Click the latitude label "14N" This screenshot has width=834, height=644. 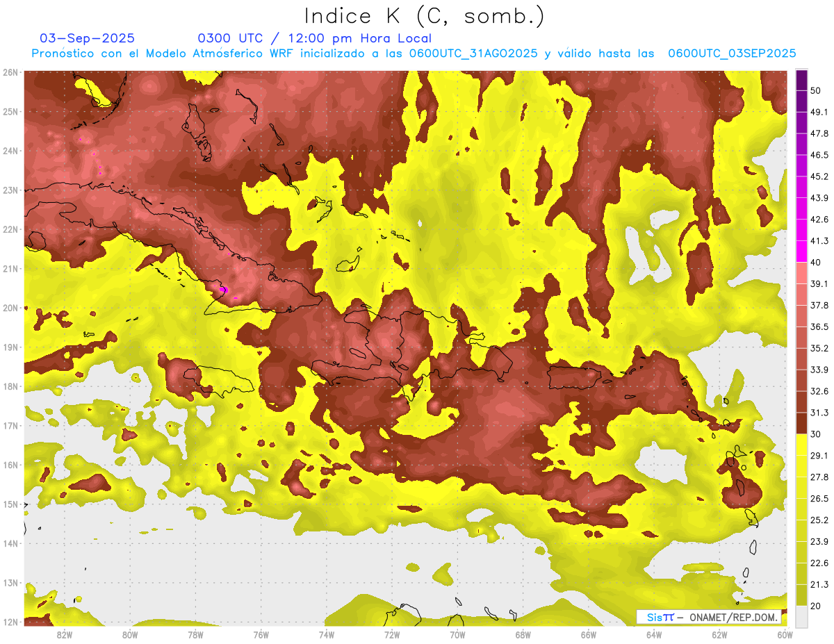click(10, 543)
